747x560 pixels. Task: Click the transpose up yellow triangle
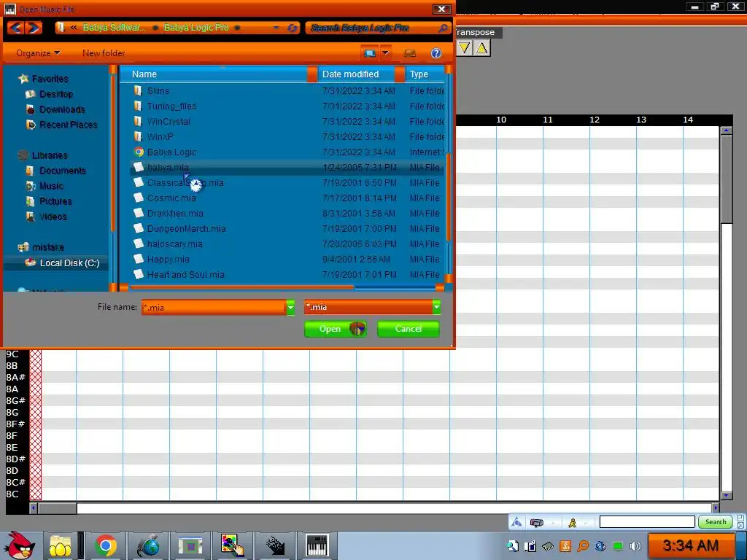coord(481,47)
